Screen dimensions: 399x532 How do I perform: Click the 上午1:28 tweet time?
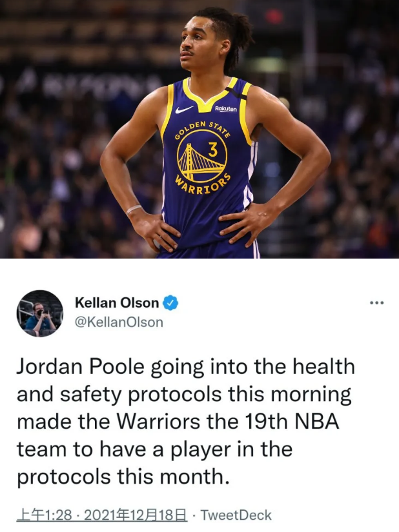coord(44,515)
